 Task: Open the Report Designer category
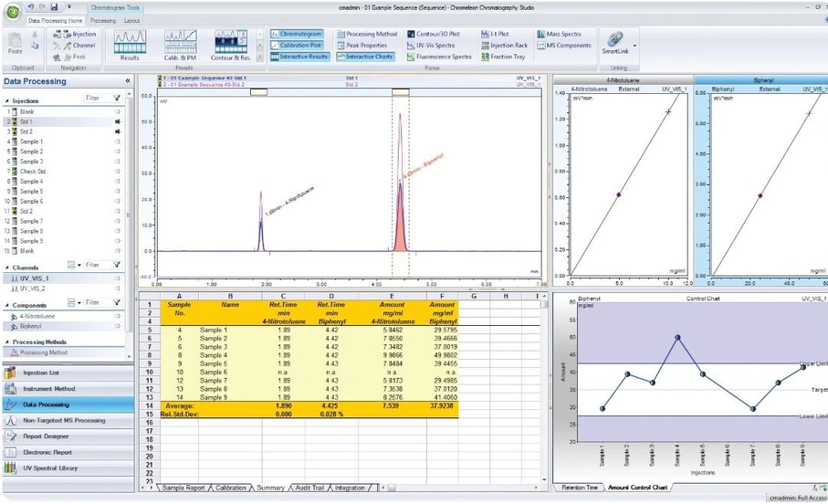(47, 436)
